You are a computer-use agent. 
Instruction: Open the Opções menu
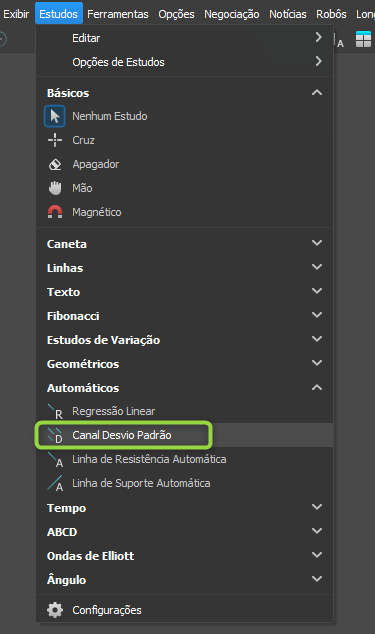176,14
